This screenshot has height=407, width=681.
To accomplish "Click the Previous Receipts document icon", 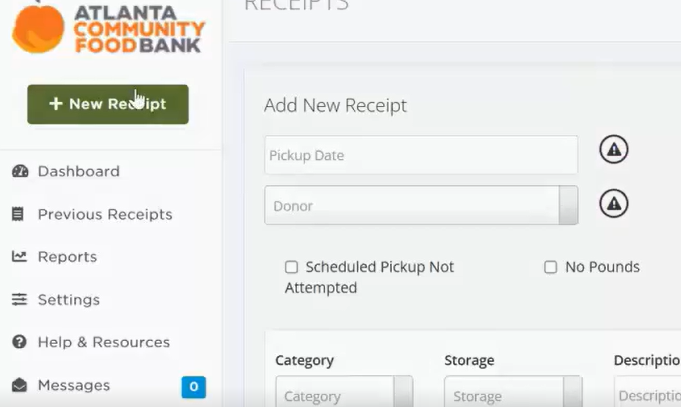I will tap(18, 214).
